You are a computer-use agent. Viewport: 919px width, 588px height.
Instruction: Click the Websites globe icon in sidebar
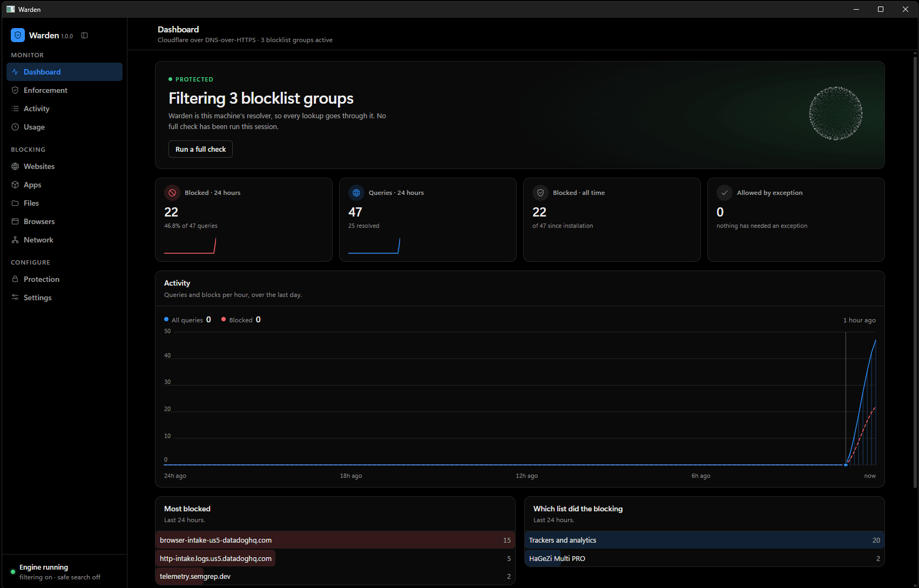click(15, 166)
